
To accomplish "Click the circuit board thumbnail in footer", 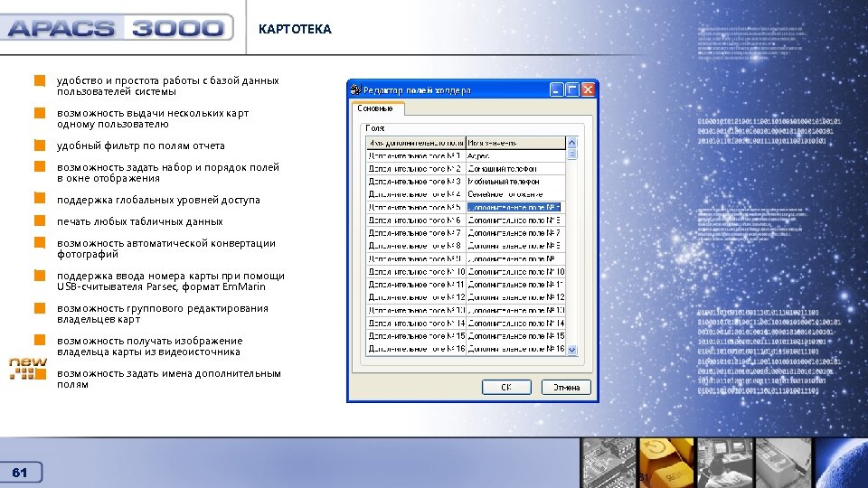I will click(609, 463).
